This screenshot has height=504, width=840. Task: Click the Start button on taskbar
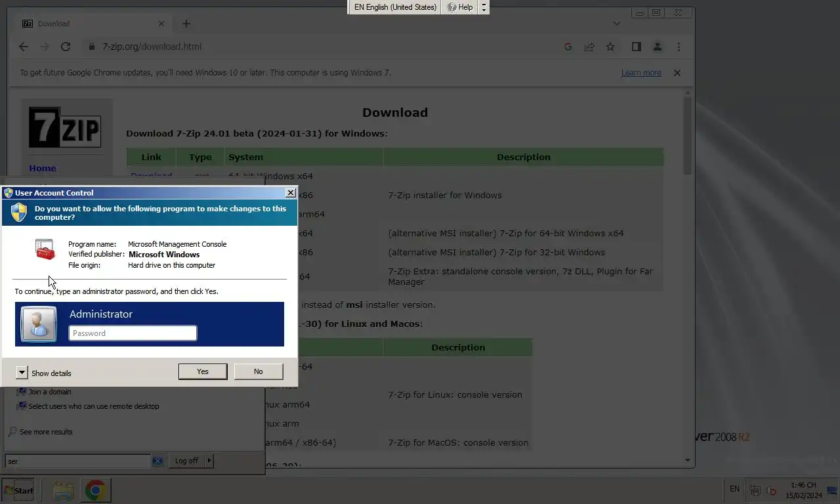pos(18,490)
